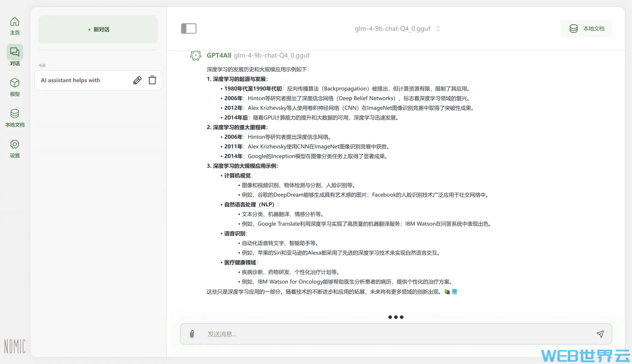632x364 pixels.
Task: Open 本地文档 in the left sidebar
Action: (x=15, y=118)
